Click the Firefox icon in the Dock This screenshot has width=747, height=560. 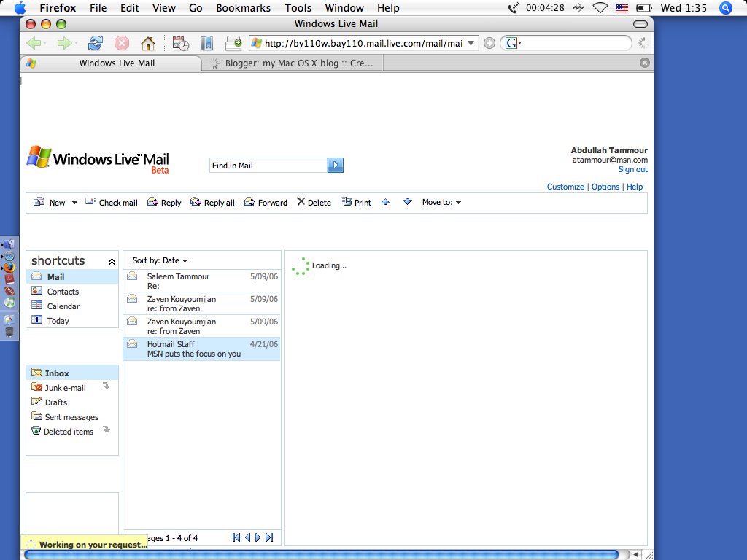point(9,267)
